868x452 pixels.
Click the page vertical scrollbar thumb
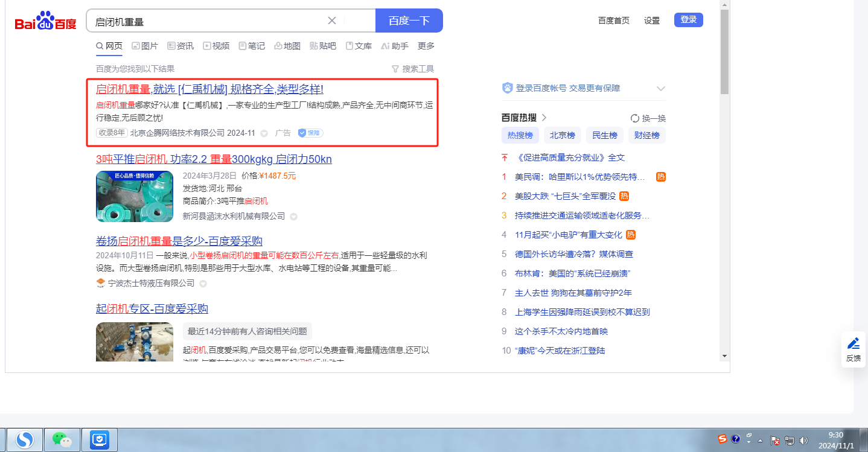(724, 51)
